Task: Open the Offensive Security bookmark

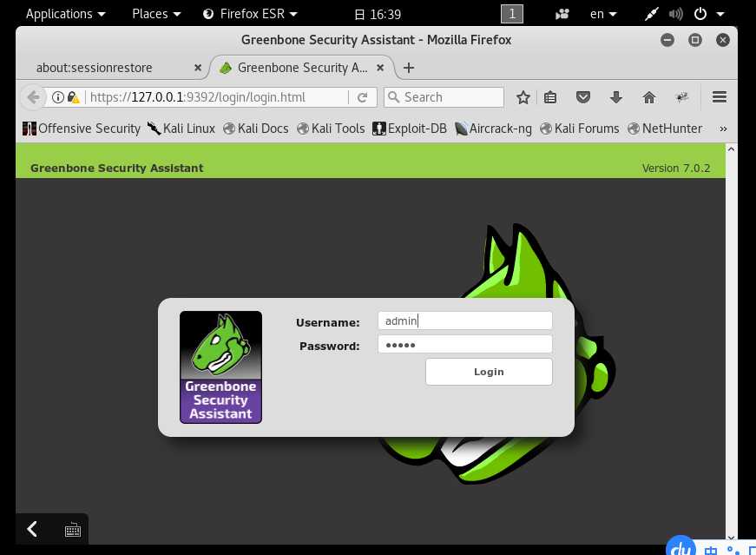Action: coord(82,129)
